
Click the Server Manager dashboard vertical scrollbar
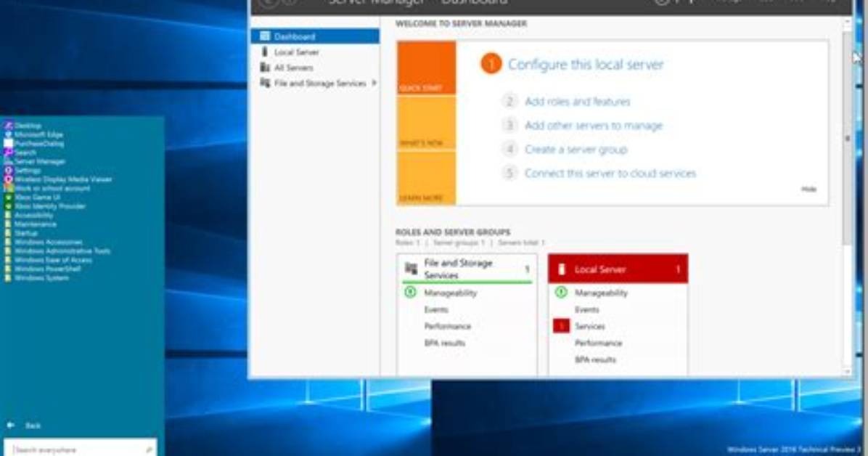847,197
